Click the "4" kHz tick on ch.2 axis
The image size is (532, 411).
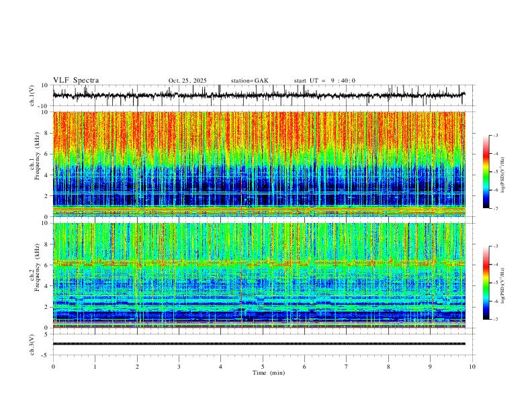click(x=46, y=286)
